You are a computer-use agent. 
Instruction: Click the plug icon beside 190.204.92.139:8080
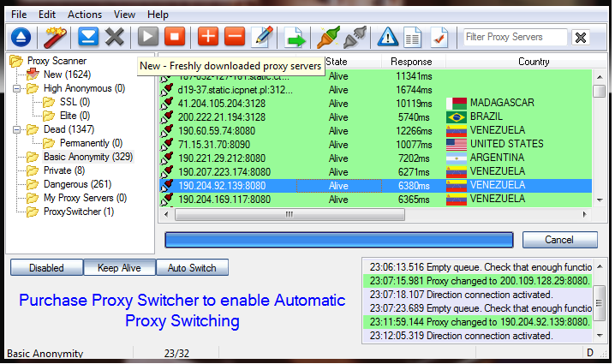click(167, 186)
